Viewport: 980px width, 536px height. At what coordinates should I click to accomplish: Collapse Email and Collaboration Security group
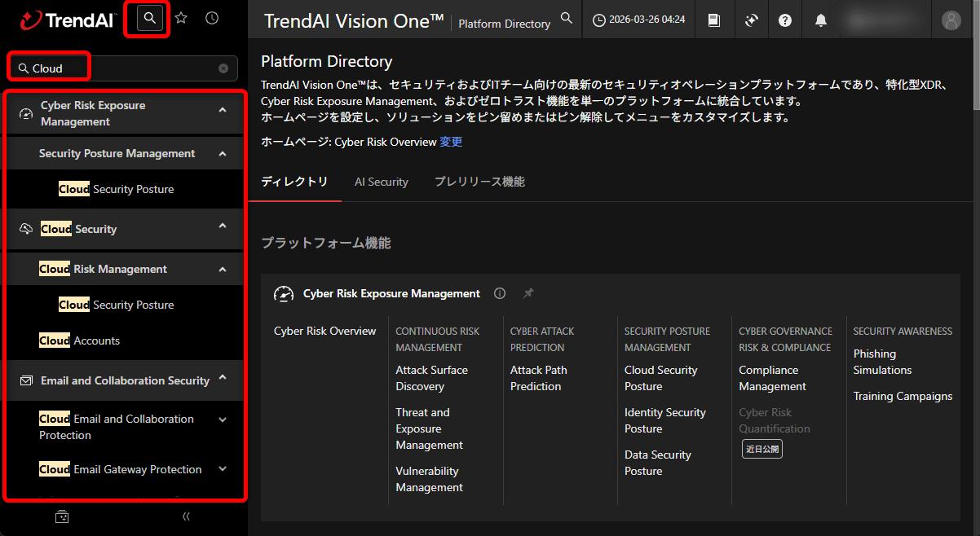click(223, 377)
